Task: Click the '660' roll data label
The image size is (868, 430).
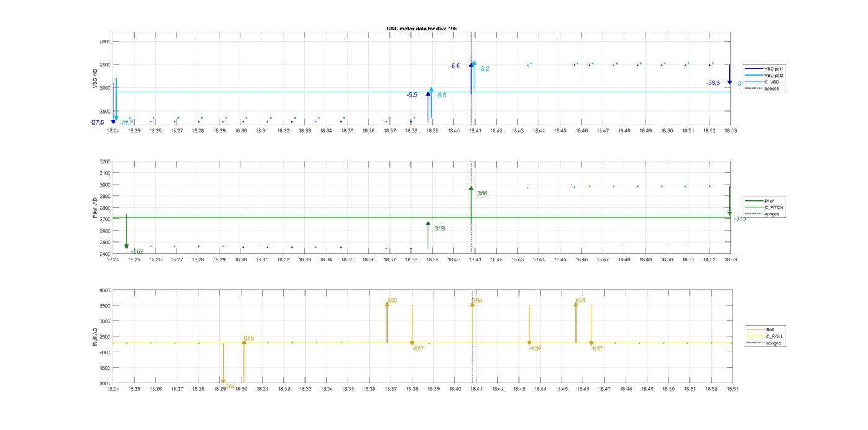Action: [x=392, y=301]
